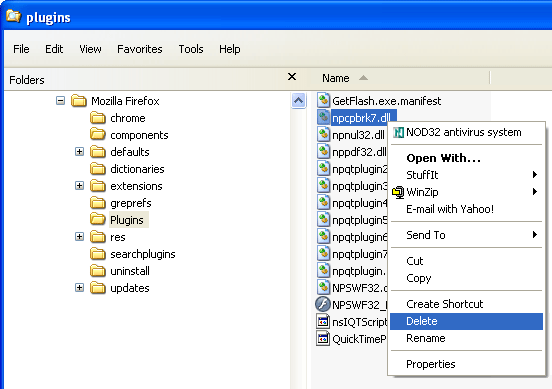Choose Delete from context menu
This screenshot has height=389, width=552.
click(466, 321)
